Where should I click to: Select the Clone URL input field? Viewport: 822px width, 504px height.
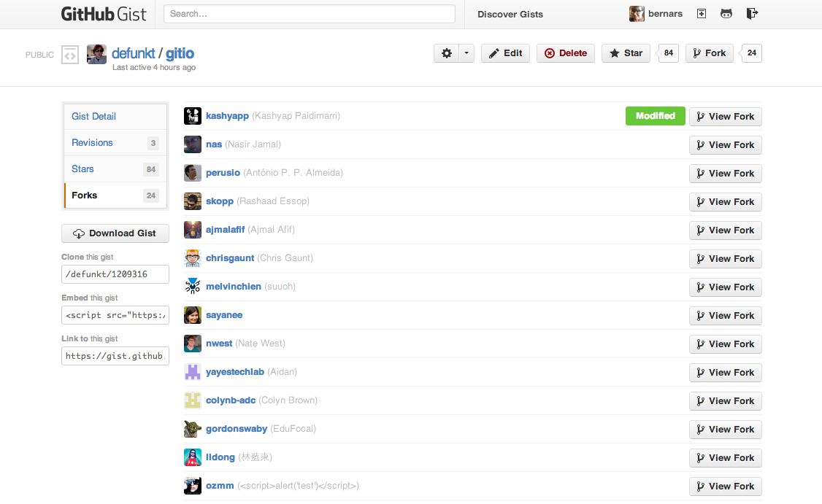coord(115,274)
